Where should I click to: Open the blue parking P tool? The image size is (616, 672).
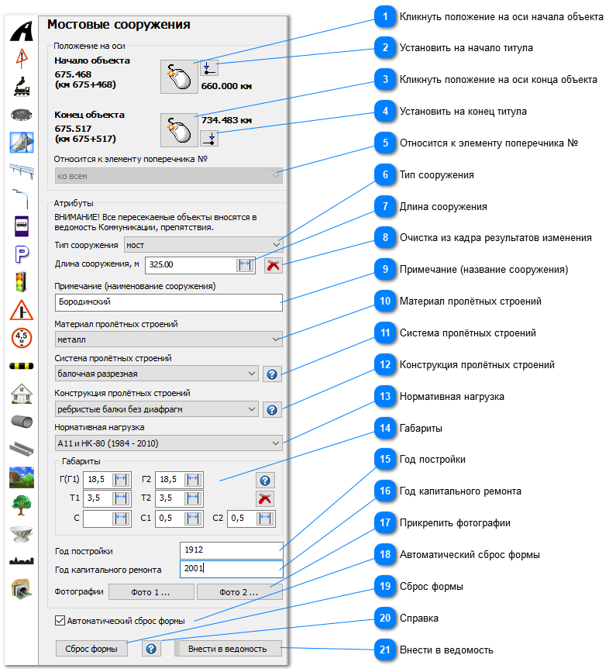[21, 253]
